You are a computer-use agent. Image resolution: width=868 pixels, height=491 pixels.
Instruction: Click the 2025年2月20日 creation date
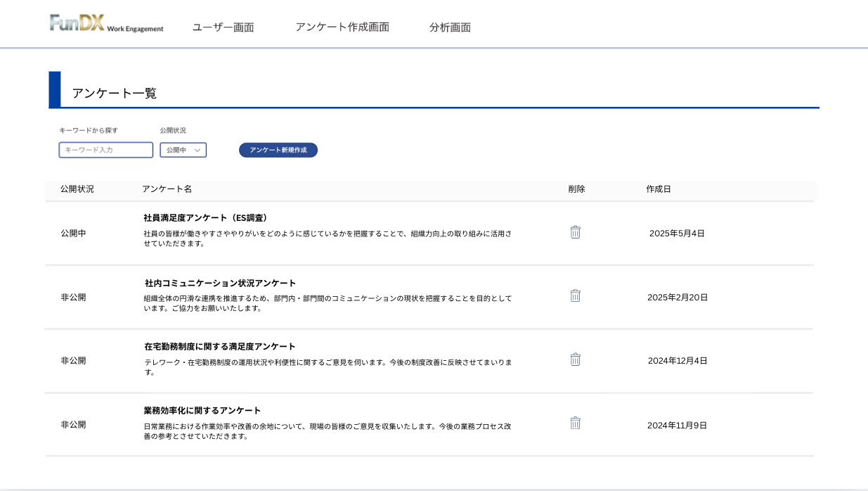(678, 298)
